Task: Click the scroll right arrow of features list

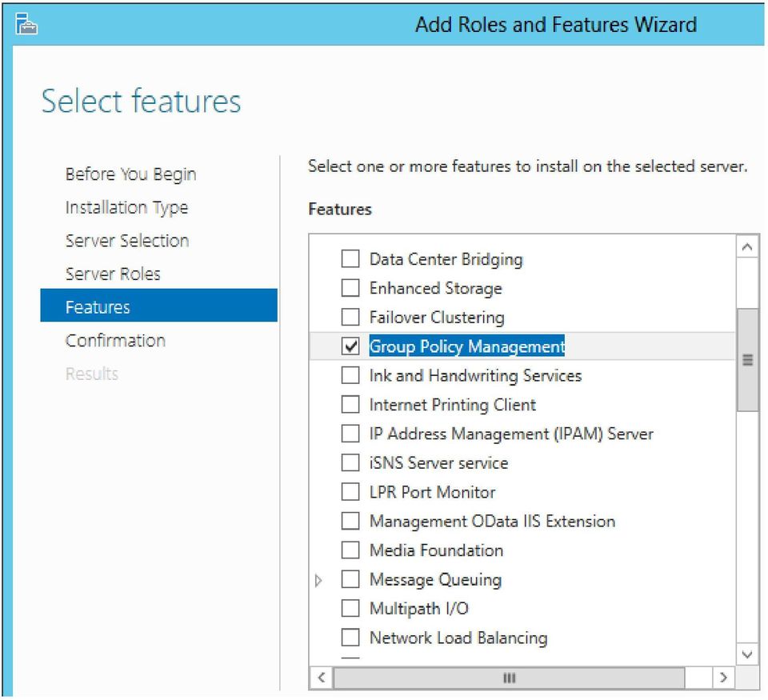Action: (x=723, y=678)
